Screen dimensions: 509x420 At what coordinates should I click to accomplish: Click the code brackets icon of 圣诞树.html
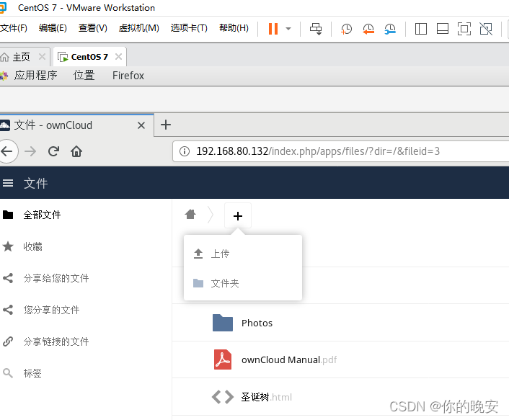click(x=223, y=397)
